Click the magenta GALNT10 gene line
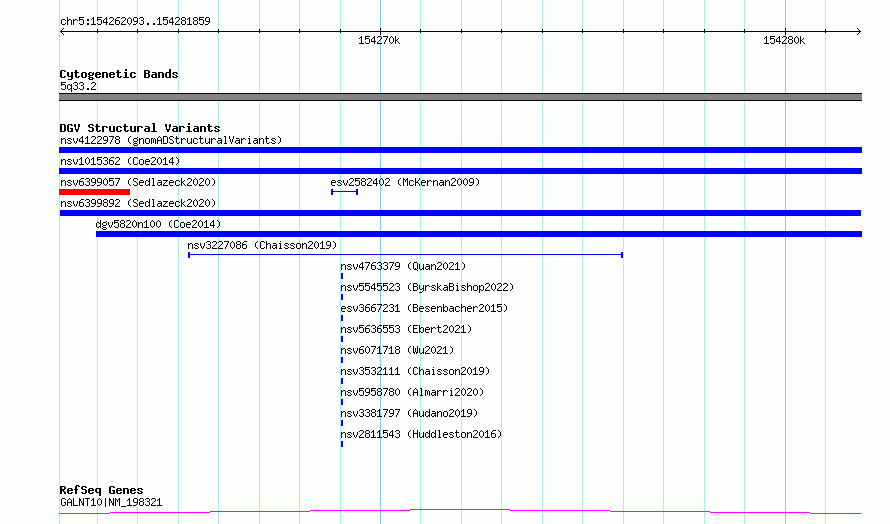The image size is (890, 524). click(460, 512)
